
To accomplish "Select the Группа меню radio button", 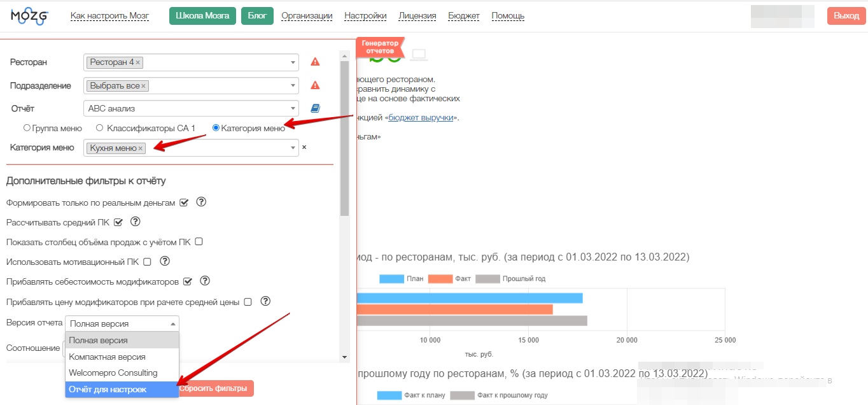I will (x=27, y=128).
